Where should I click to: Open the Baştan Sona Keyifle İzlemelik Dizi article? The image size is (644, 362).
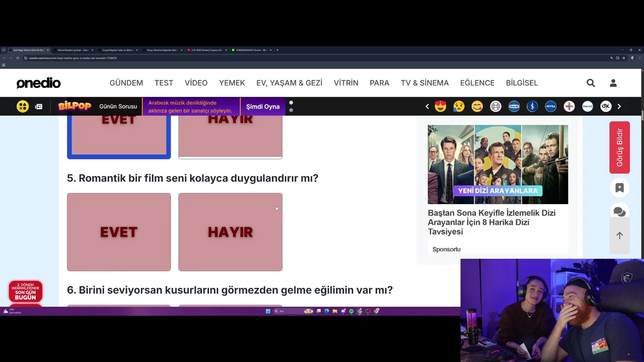coord(492,222)
